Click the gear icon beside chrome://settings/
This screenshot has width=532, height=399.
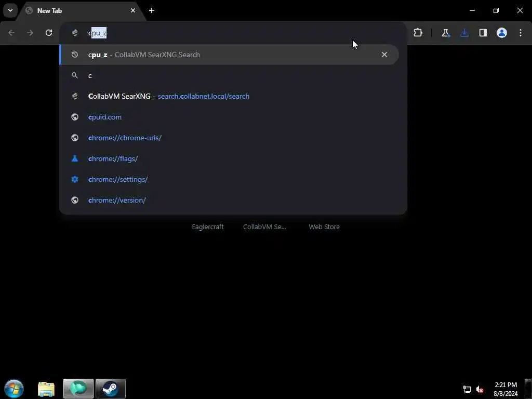pyautogui.click(x=75, y=179)
